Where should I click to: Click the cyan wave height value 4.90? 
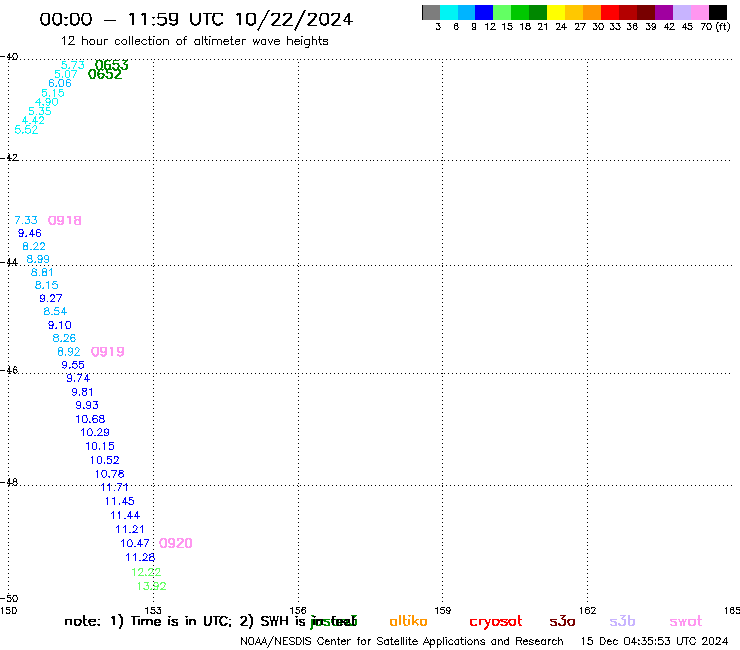click(x=47, y=101)
